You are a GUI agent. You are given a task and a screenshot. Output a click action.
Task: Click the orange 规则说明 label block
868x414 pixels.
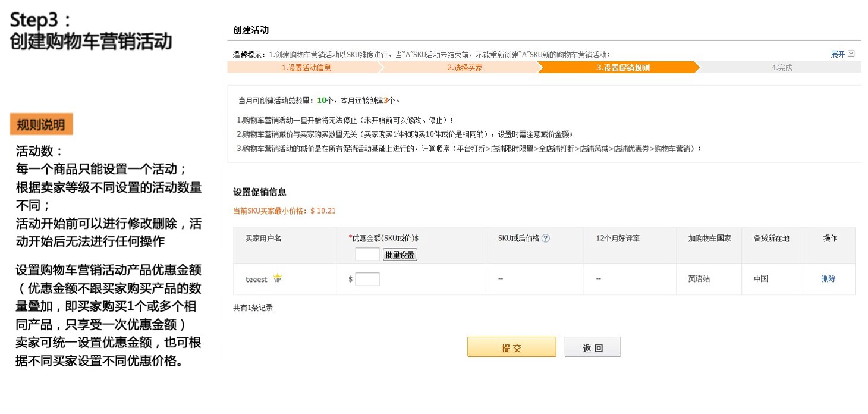click(40, 125)
